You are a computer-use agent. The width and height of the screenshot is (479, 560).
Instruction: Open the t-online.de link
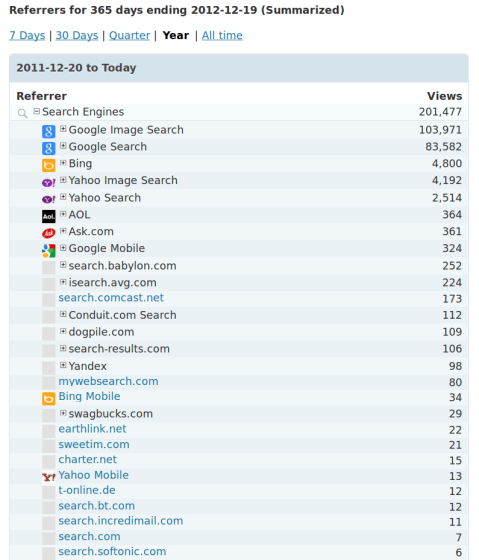[87, 490]
